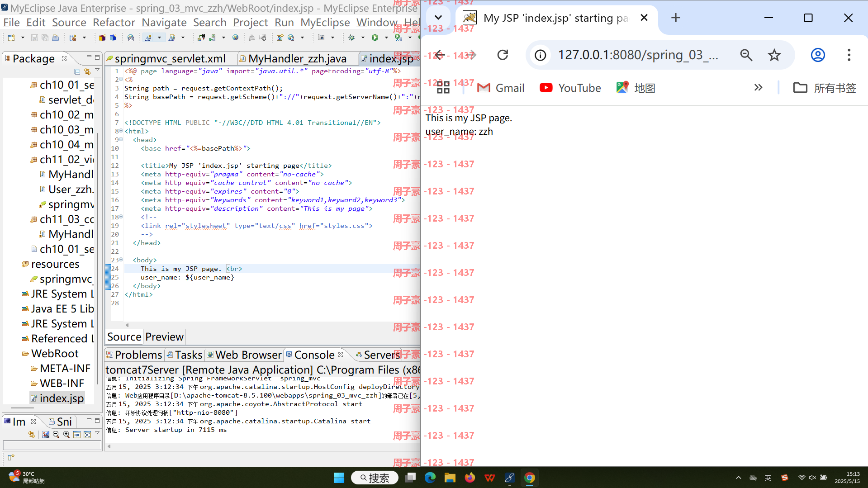Open the Refactor menu
This screenshot has height=488, width=868.
point(114,23)
